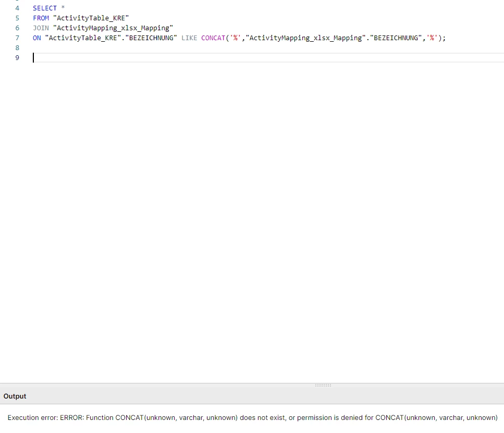Click line number 7 in the gutter
Image resolution: width=504 pixels, height=433 pixels.
pyautogui.click(x=17, y=38)
